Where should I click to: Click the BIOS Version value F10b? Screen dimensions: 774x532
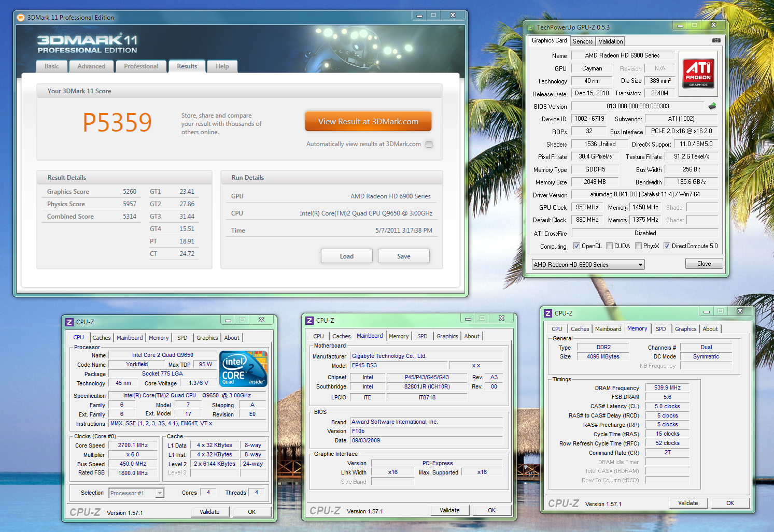click(427, 432)
